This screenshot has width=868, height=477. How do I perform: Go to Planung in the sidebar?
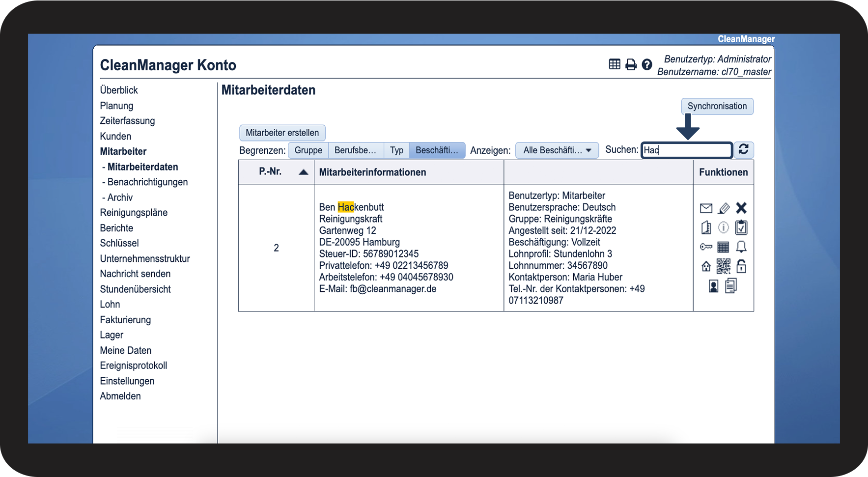(x=116, y=106)
